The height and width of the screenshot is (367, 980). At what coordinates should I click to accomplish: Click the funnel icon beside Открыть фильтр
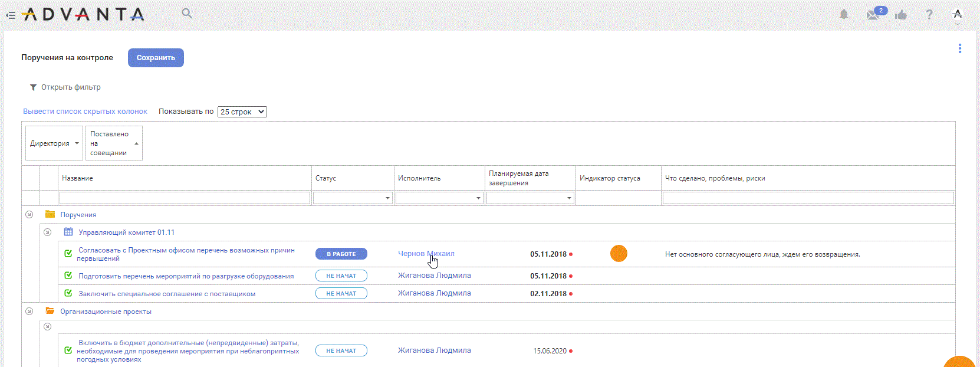33,87
